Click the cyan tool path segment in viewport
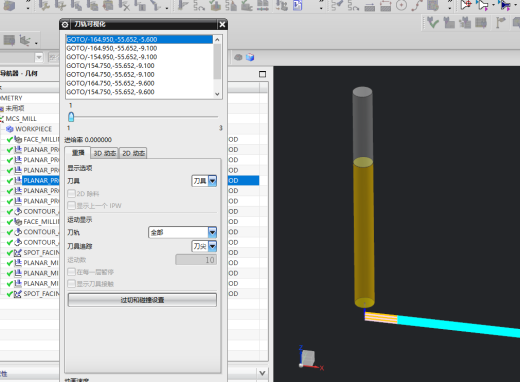Screen dimensions: 520x382 tap(458, 326)
